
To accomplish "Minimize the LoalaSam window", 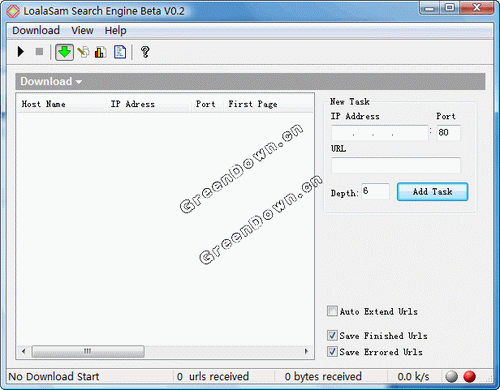I will [x=430, y=8].
